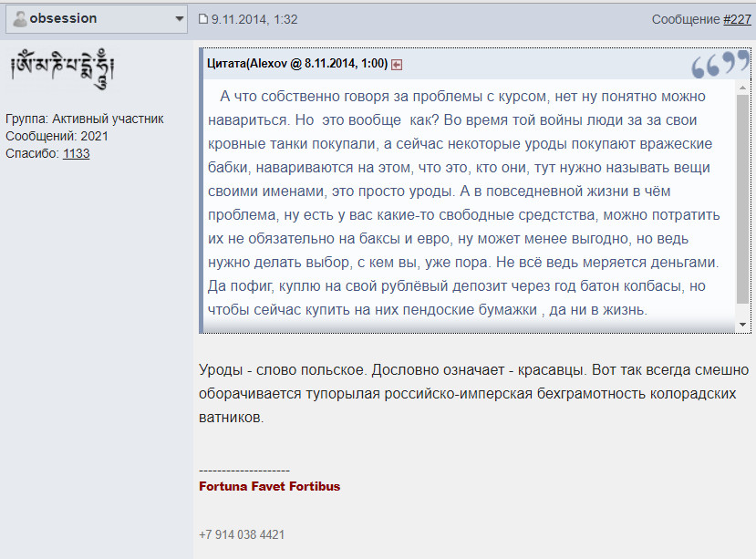Click the post timestamp 9.11.2014, 1:32
The image size is (756, 559).
(254, 19)
